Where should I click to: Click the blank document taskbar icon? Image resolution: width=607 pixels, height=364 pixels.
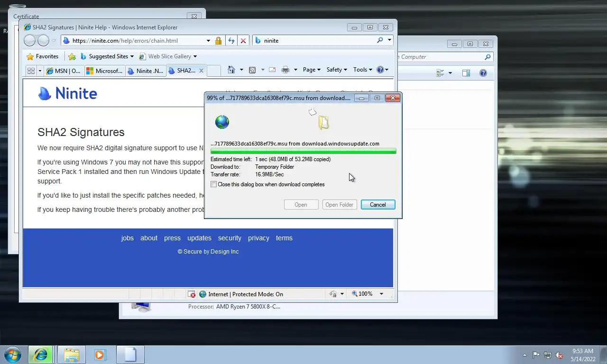click(x=130, y=355)
